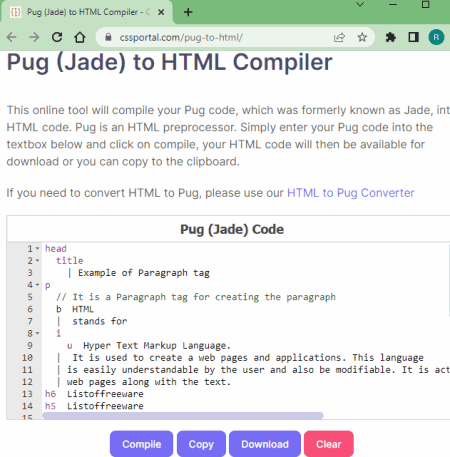Open the extensions puzzle icon

pyautogui.click(x=391, y=37)
